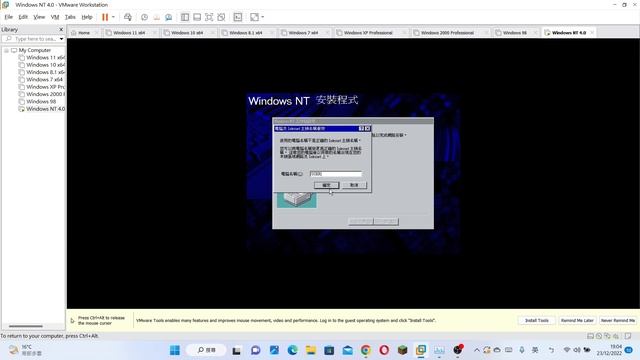Click the message log icon in the VMware status bar
The image size is (640, 360).
[627, 336]
